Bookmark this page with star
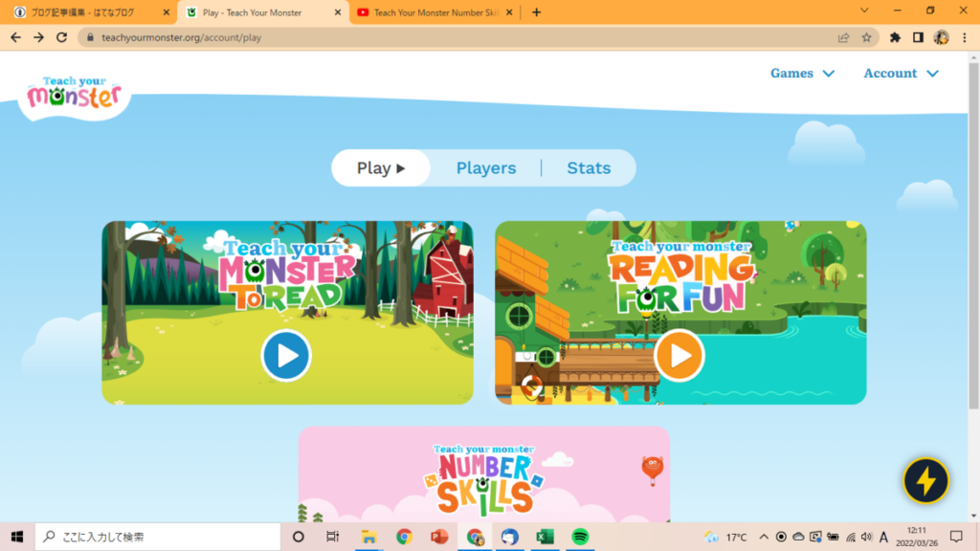Screen dimensions: 980x551 pyautogui.click(x=866, y=37)
